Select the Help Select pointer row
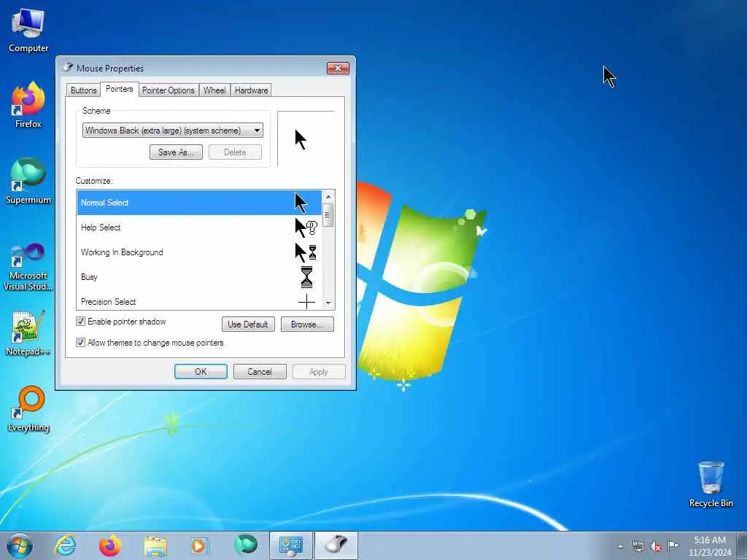 (199, 227)
